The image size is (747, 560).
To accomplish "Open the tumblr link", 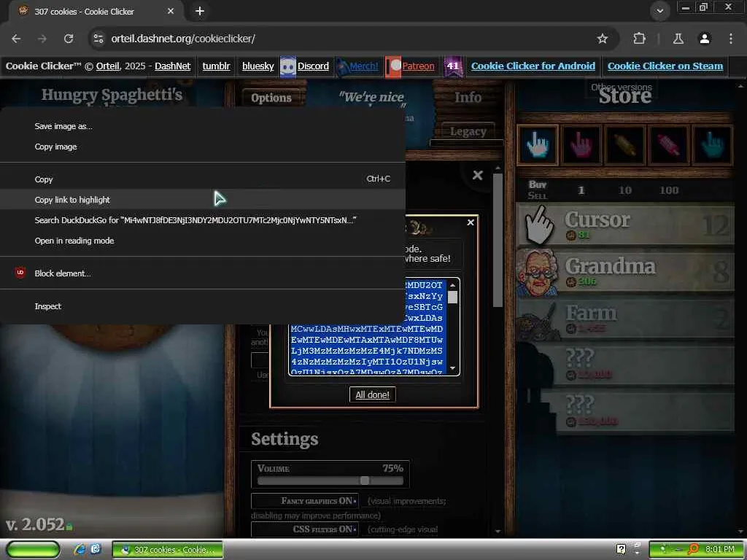I will [x=216, y=66].
